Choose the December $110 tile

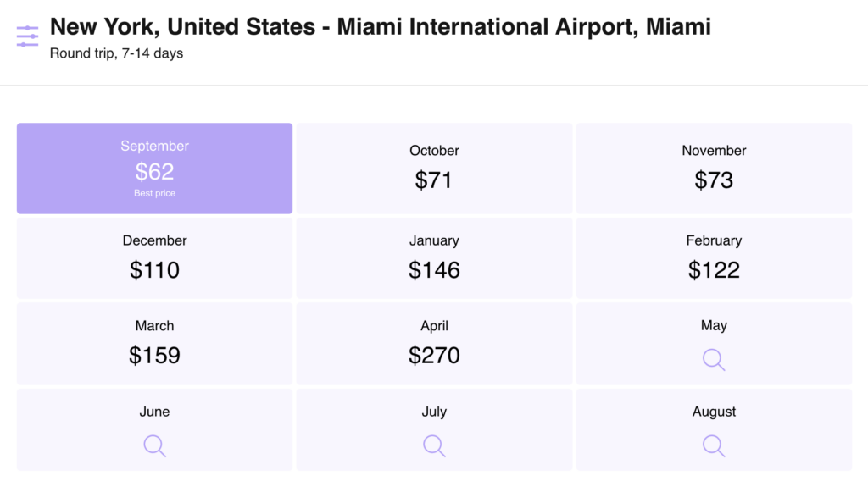[154, 258]
